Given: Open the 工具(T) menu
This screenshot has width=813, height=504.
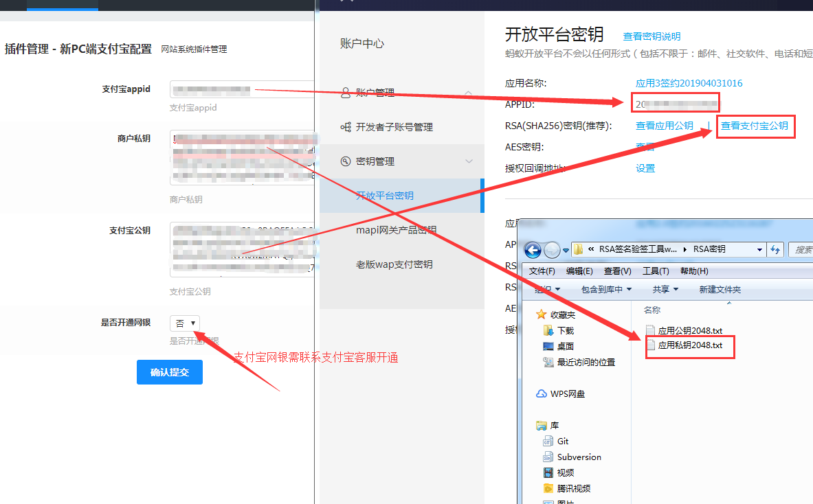Looking at the screenshot, I should click(x=655, y=271).
